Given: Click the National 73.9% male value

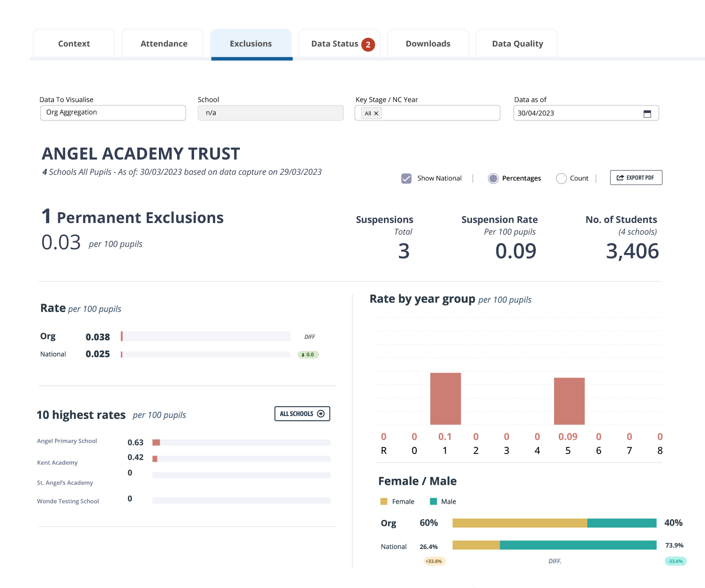Looking at the screenshot, I should pos(674,545).
